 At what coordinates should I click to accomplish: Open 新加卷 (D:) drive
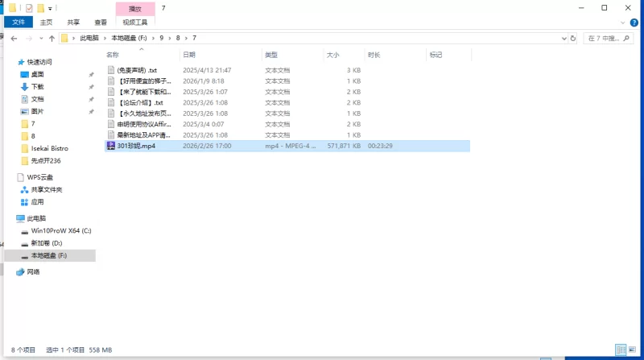[x=47, y=243]
